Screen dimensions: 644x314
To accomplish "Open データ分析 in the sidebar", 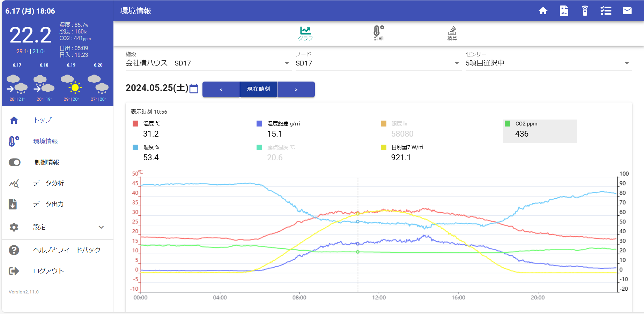I will click(58, 183).
